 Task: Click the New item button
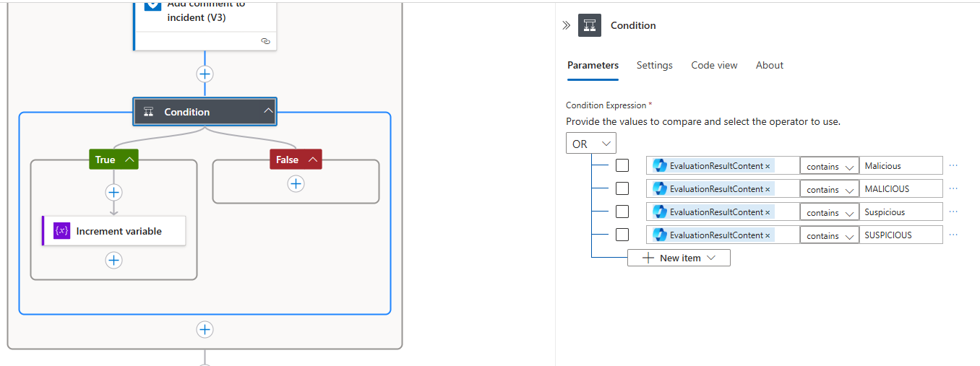point(679,258)
